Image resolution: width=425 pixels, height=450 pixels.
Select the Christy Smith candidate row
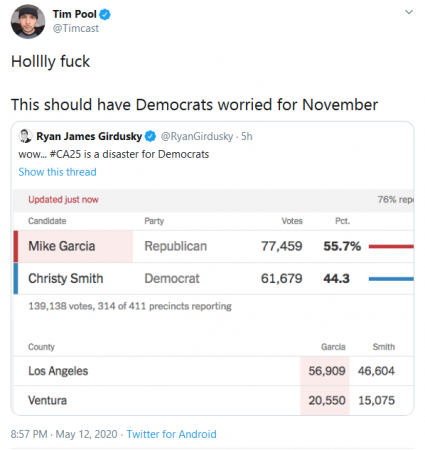tap(213, 278)
